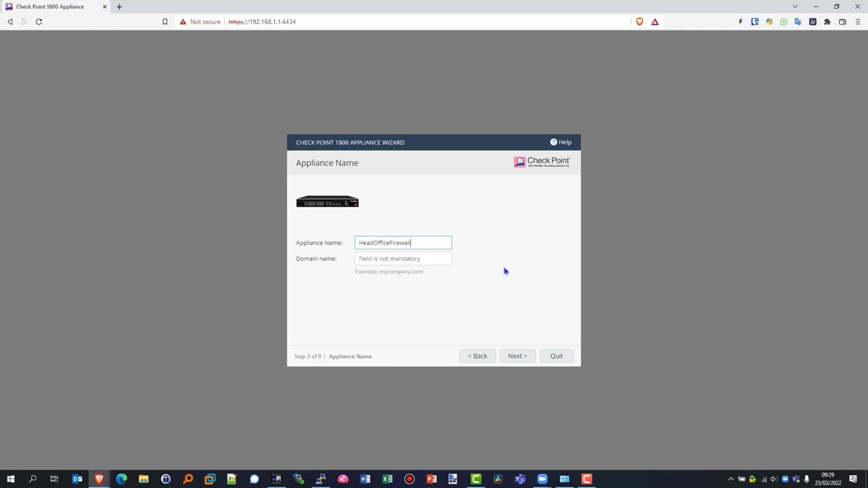Open the Windows Start menu
The image size is (868, 488).
point(10,479)
